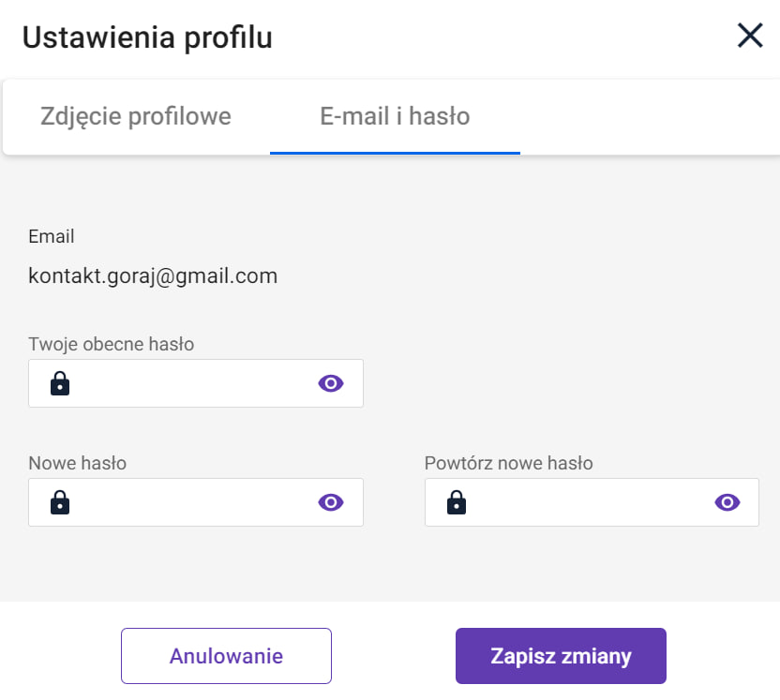Select the E-mail i hasło tab
The height and width of the screenshot is (700, 780).
pyautogui.click(x=395, y=116)
